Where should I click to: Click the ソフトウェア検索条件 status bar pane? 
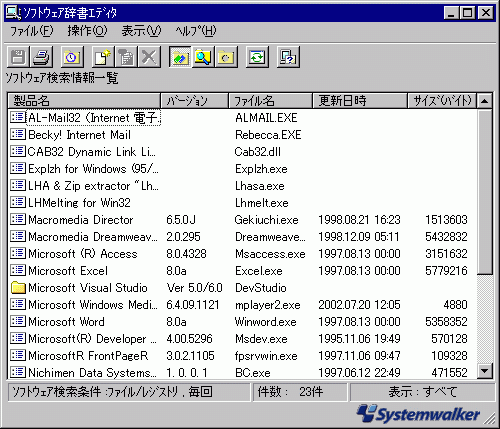(129, 392)
